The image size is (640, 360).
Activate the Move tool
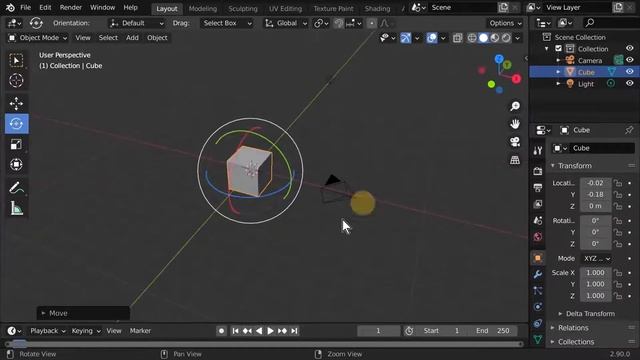pyautogui.click(x=16, y=104)
